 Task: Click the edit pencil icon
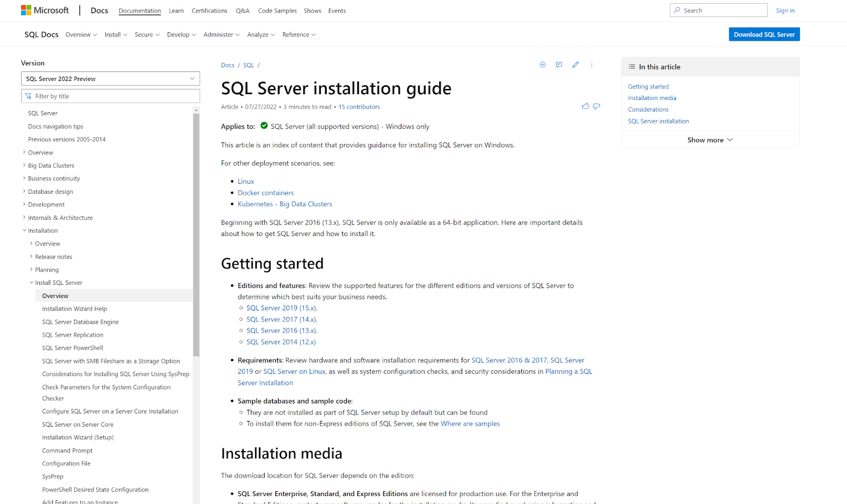(575, 64)
